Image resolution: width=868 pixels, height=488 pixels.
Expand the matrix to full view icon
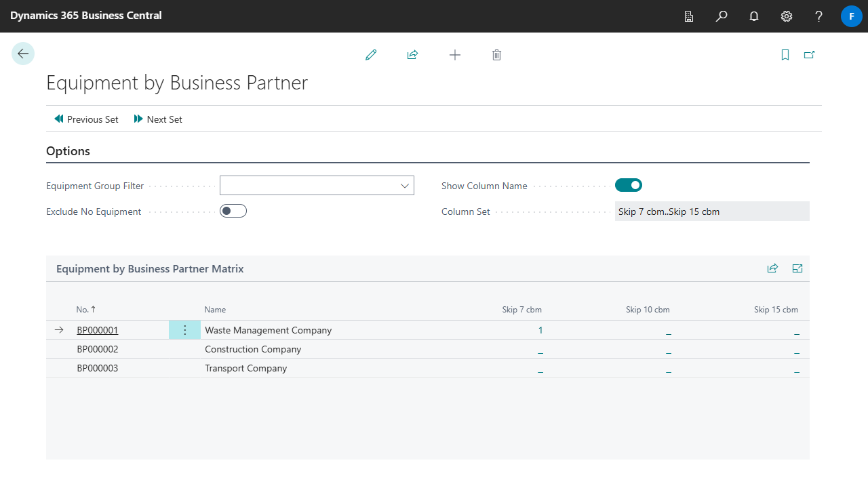tap(797, 268)
